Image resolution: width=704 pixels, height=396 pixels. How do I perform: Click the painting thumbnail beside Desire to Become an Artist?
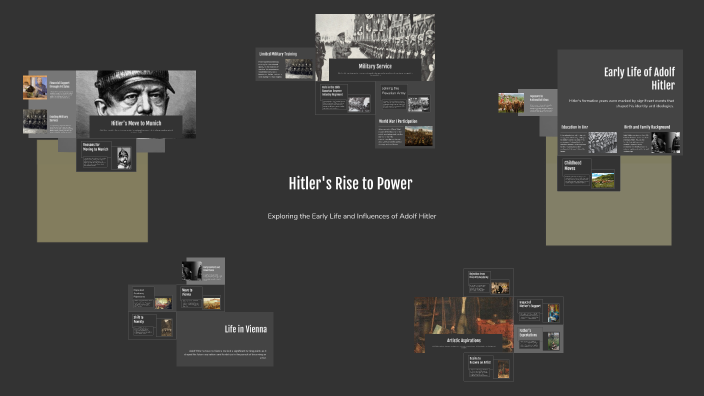click(503, 369)
